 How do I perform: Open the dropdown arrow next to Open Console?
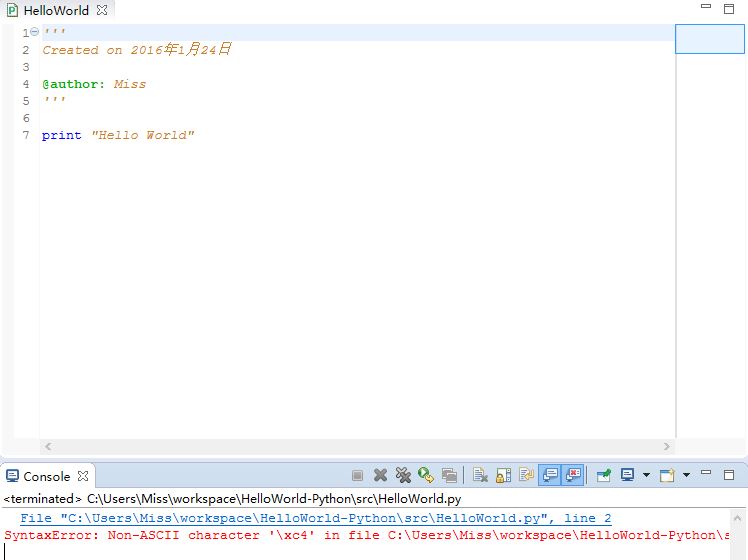pyautogui.click(x=686, y=475)
